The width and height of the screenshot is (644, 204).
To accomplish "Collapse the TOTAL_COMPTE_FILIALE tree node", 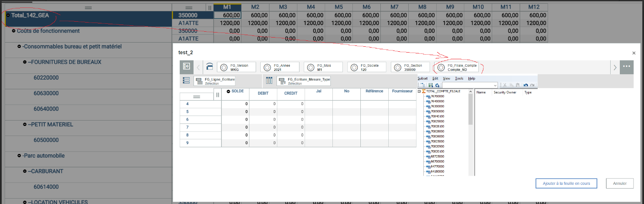I will 419,91.
